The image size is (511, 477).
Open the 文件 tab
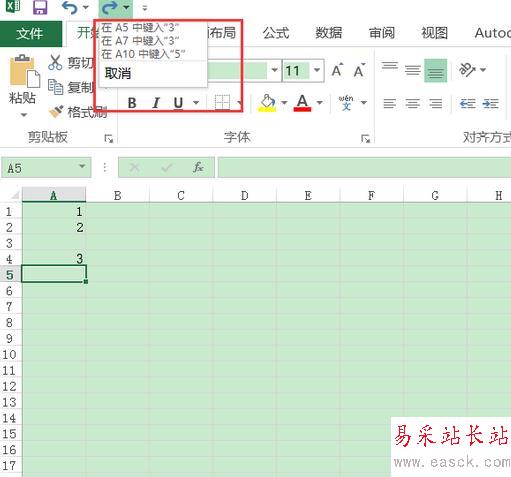[x=31, y=33]
